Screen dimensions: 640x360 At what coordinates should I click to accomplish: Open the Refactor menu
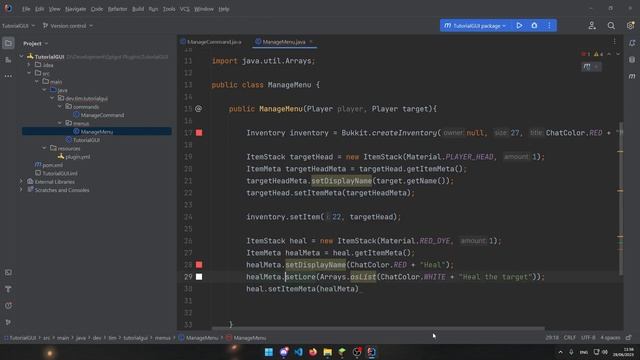118,9
